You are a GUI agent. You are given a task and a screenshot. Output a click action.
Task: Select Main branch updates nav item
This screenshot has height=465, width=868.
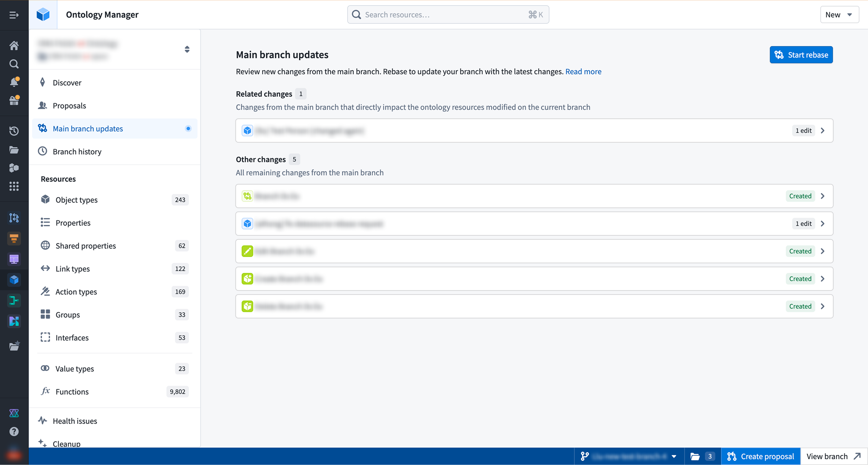coord(115,128)
